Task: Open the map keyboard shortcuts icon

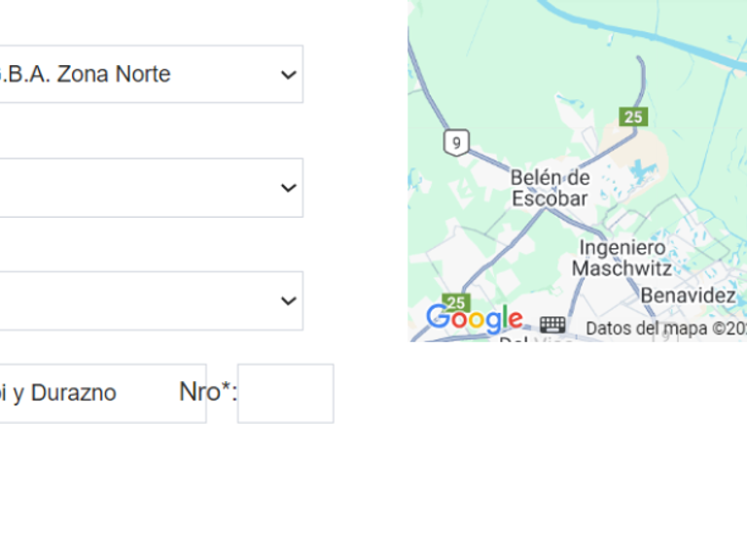Action: click(552, 325)
